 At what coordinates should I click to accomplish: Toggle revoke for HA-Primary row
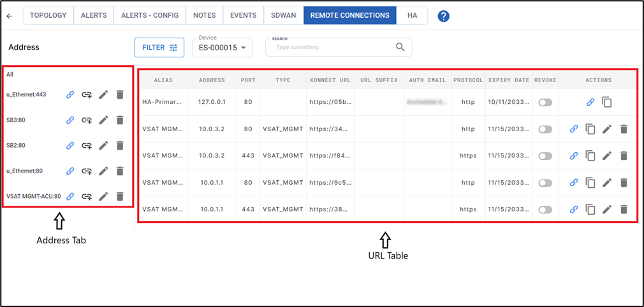(545, 103)
